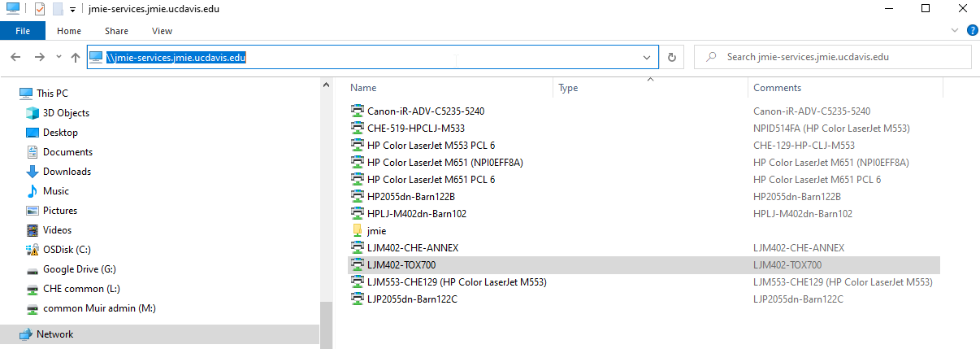Image resolution: width=980 pixels, height=349 pixels.
Task: Maximize the File Explorer window
Action: (925, 9)
